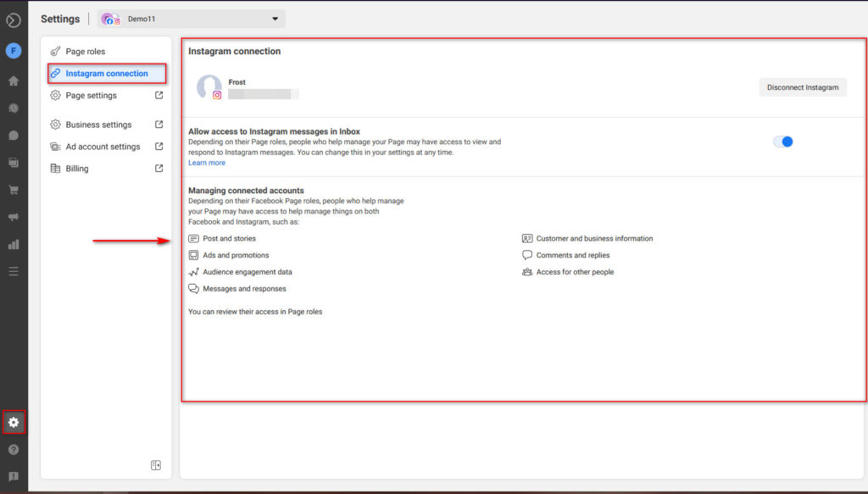This screenshot has height=494, width=868.
Task: Click the external link icon beside Page settings
Action: tap(159, 95)
